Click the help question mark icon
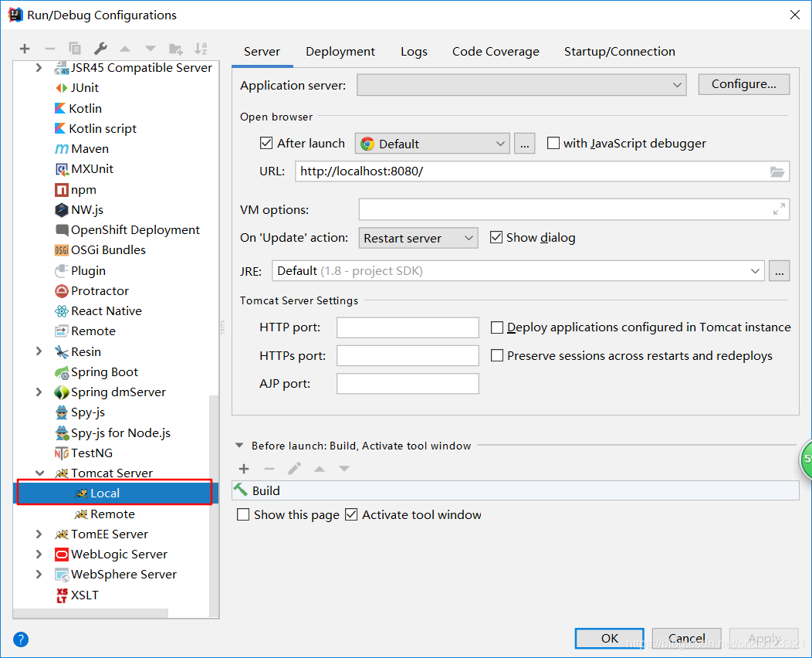 (21, 639)
